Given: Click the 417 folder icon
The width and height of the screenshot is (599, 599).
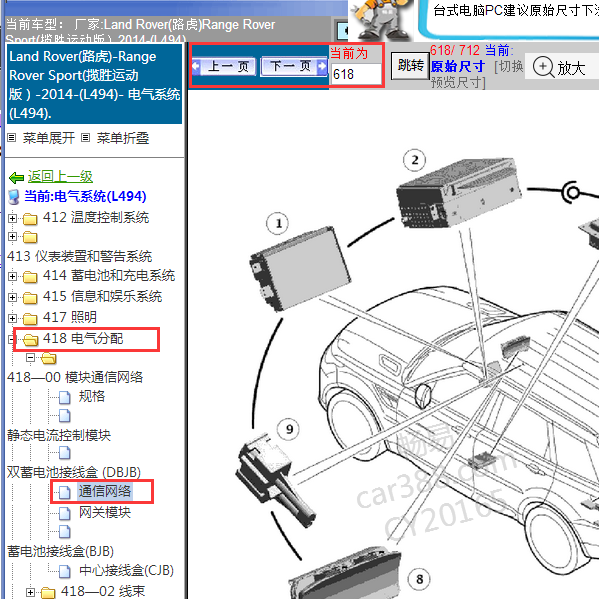Looking at the screenshot, I should (x=30, y=319).
